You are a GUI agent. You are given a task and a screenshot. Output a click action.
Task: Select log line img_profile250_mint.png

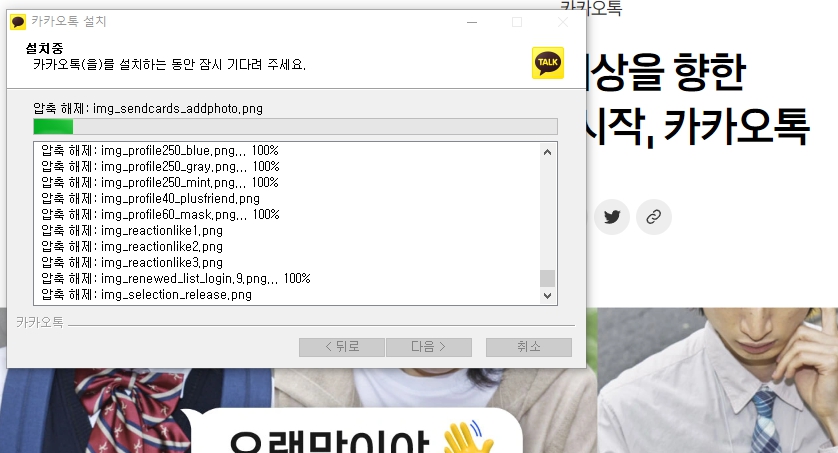pos(160,182)
